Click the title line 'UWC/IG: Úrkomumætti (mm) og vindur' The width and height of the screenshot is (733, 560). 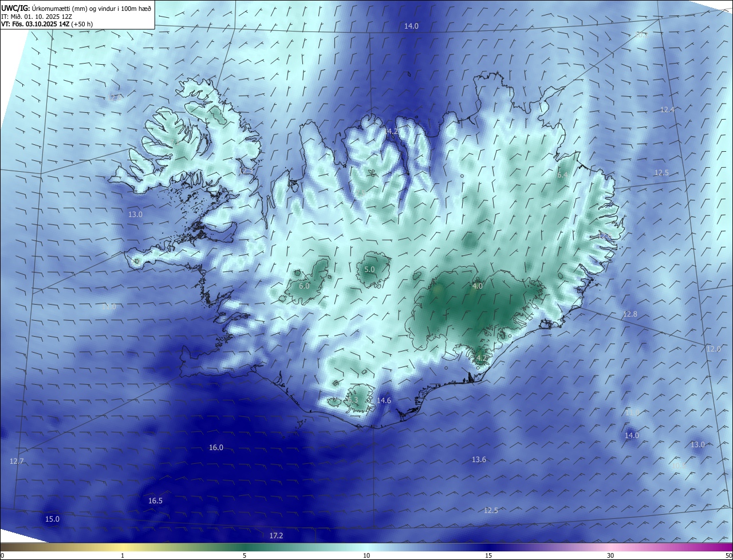[76, 7]
